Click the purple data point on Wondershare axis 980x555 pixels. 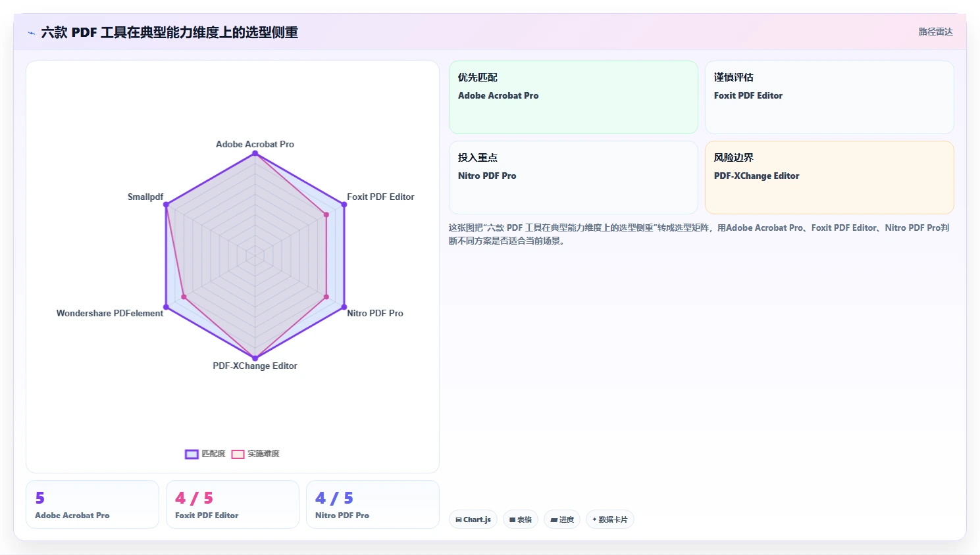166,307
